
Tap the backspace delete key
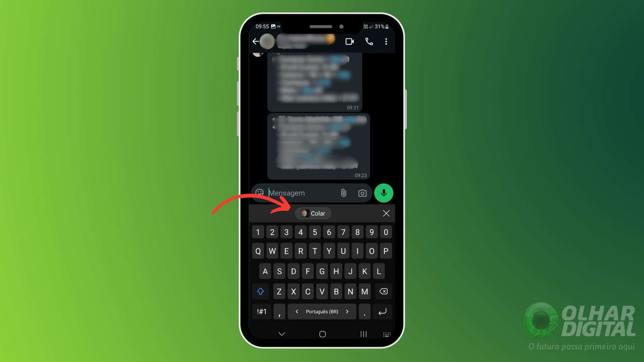(x=383, y=291)
